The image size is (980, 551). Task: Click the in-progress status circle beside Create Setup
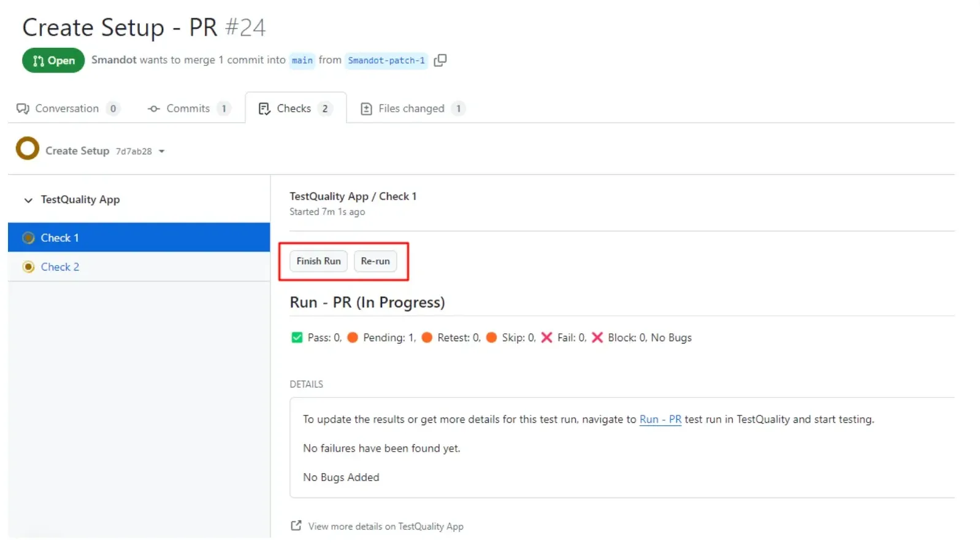click(x=28, y=148)
